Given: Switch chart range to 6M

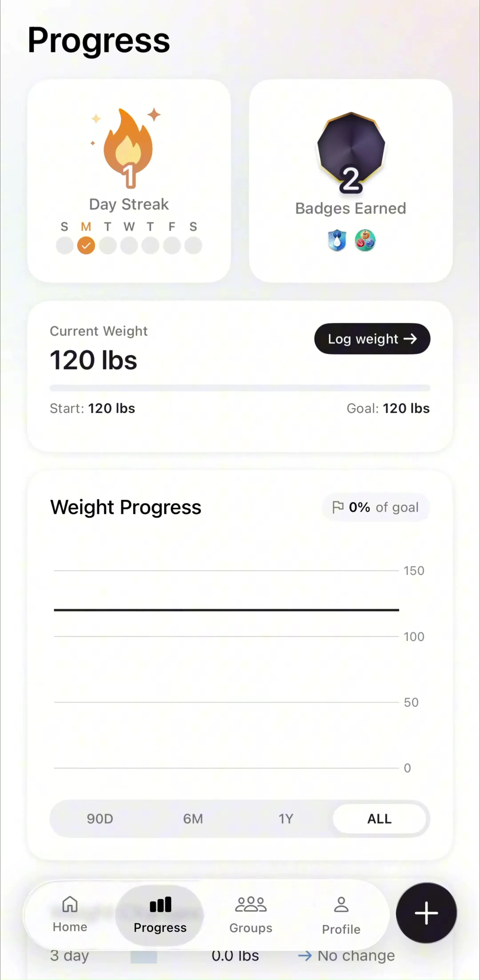Looking at the screenshot, I should (193, 819).
